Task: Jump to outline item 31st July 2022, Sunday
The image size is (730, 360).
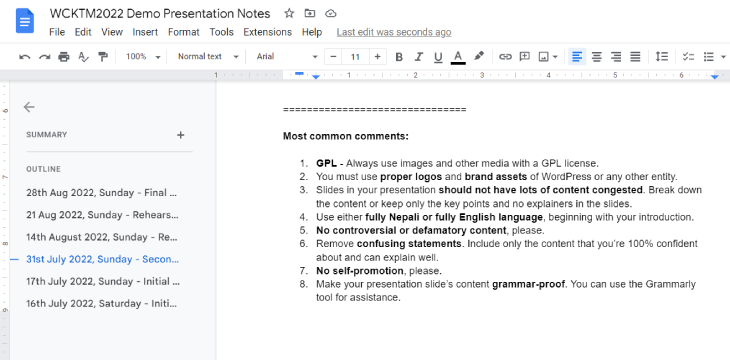Action: click(102, 259)
